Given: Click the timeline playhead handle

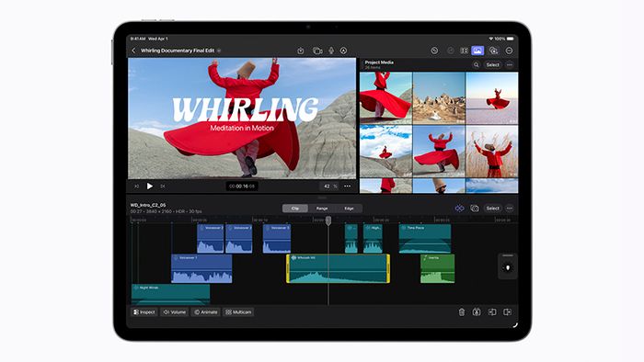Looking at the screenshot, I should [x=328, y=221].
